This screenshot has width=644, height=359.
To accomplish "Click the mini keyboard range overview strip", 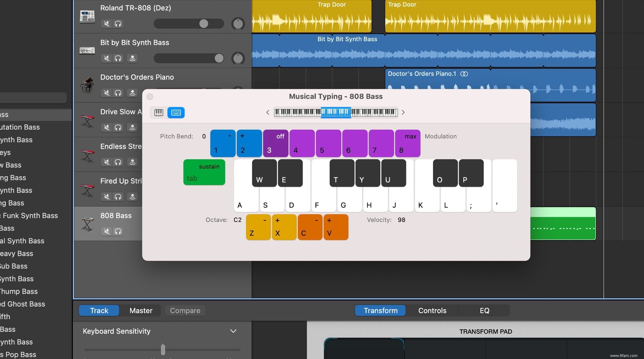I will click(x=336, y=112).
